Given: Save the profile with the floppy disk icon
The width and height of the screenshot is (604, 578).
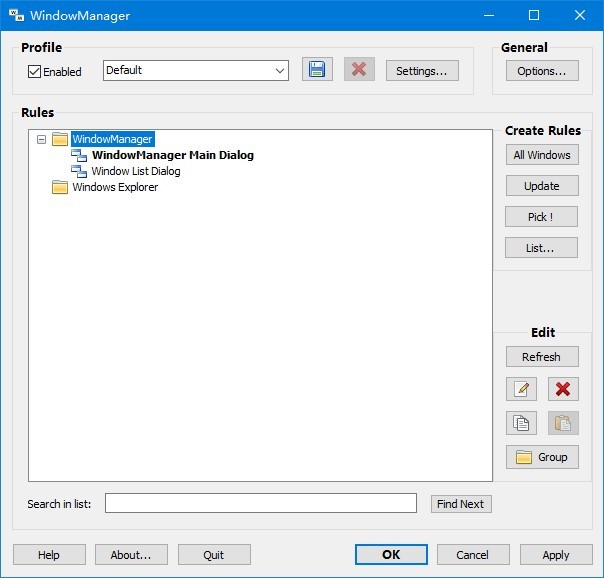Looking at the screenshot, I should coord(317,69).
